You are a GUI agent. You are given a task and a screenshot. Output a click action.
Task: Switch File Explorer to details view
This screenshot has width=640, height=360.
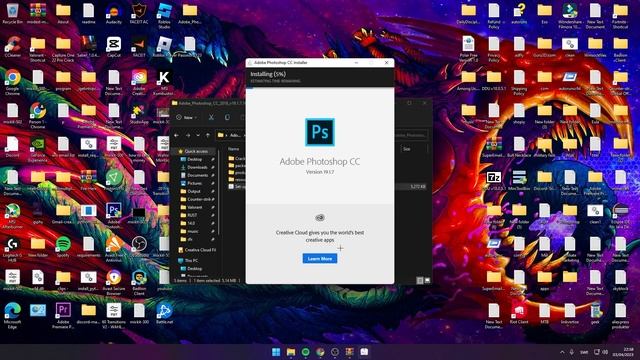[420, 280]
